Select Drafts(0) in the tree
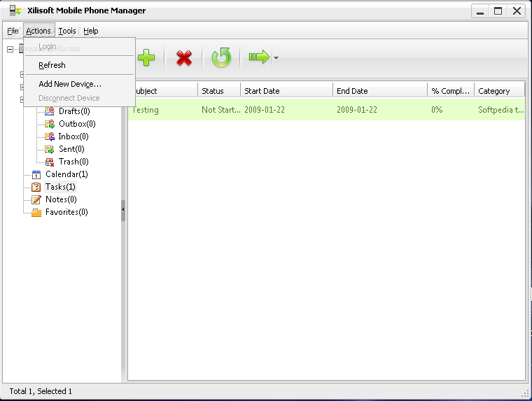This screenshot has height=401, width=532. (x=74, y=111)
